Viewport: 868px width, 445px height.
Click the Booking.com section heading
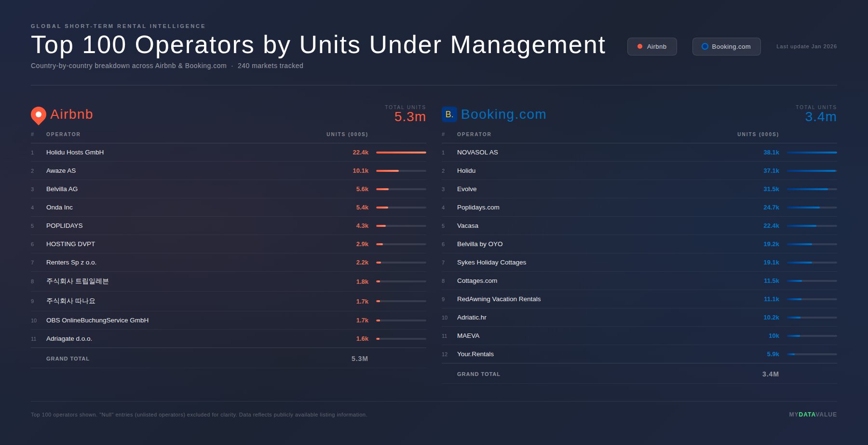click(x=503, y=114)
